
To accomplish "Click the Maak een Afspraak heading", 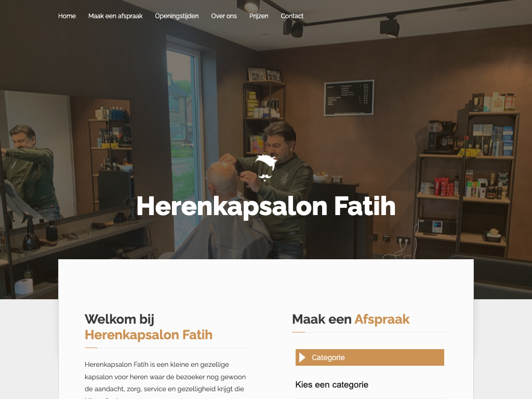I will pyautogui.click(x=351, y=320).
